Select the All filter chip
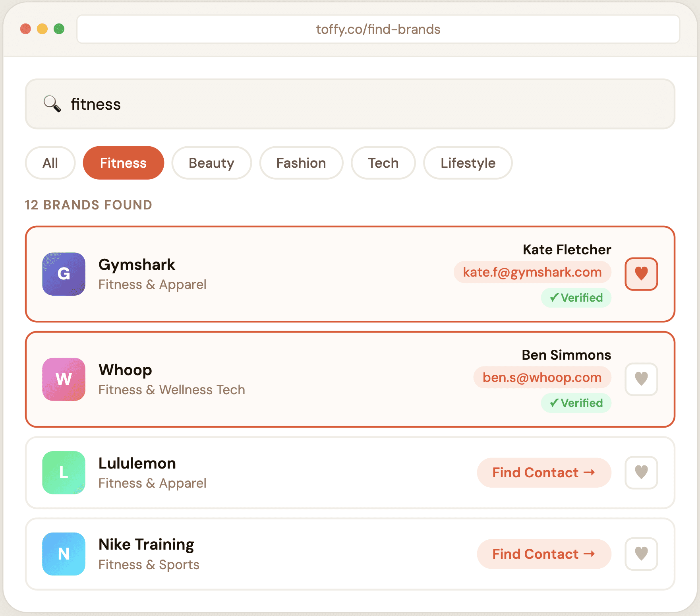Screen dimensions: 700x616 pyautogui.click(x=50, y=163)
